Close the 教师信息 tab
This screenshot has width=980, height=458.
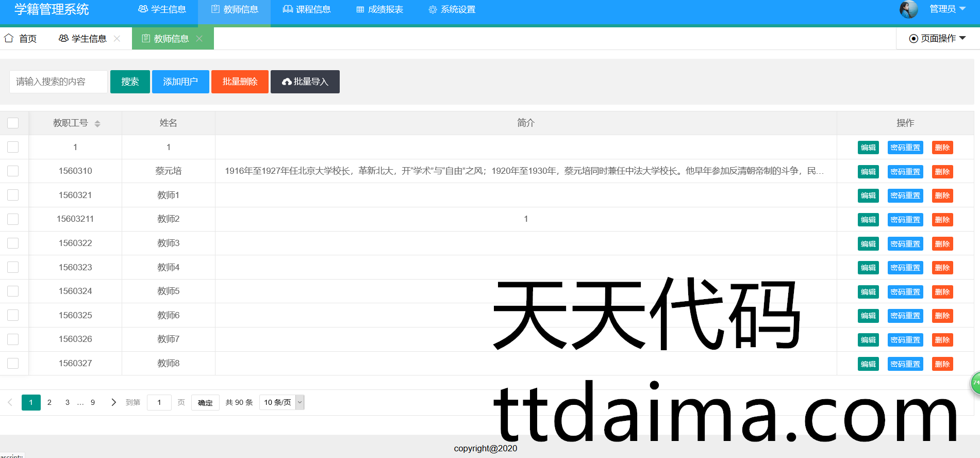(x=200, y=39)
